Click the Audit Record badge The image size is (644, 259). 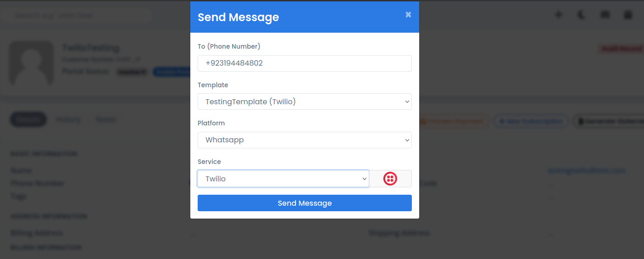[621, 49]
